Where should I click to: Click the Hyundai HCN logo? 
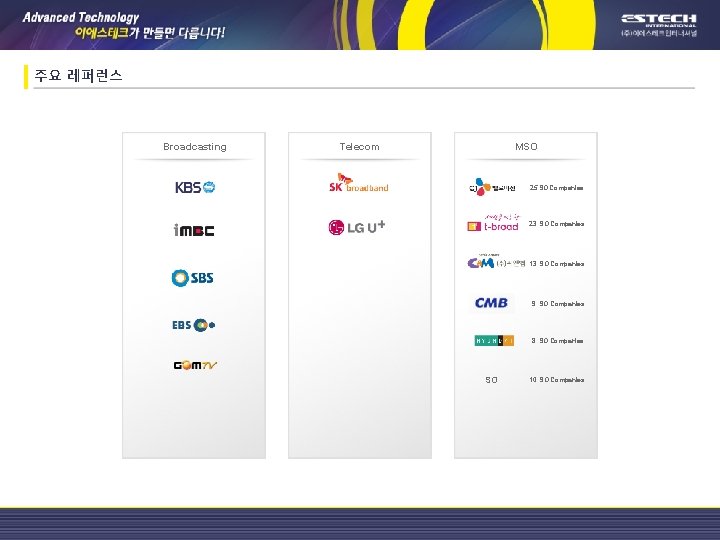(494, 340)
